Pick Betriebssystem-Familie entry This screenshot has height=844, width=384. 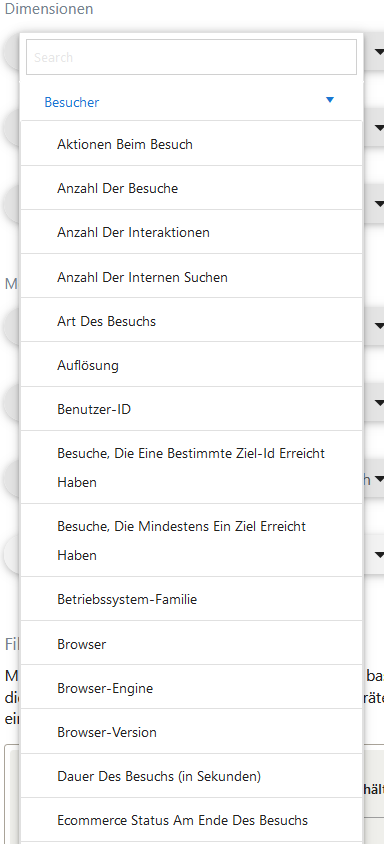[x=191, y=599]
